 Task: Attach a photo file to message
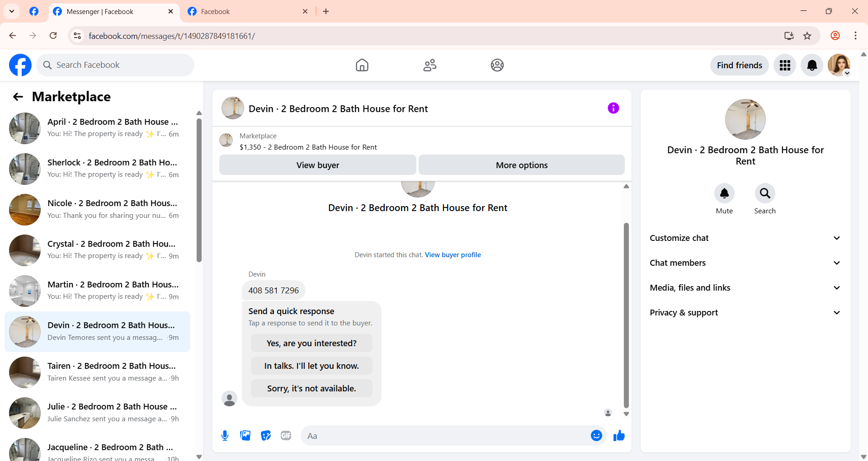pyautogui.click(x=245, y=436)
